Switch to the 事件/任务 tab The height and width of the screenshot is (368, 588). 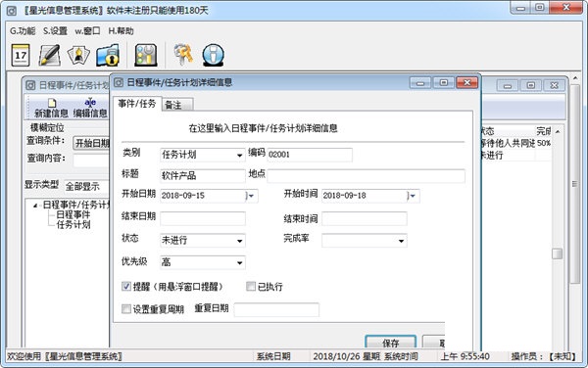(137, 104)
